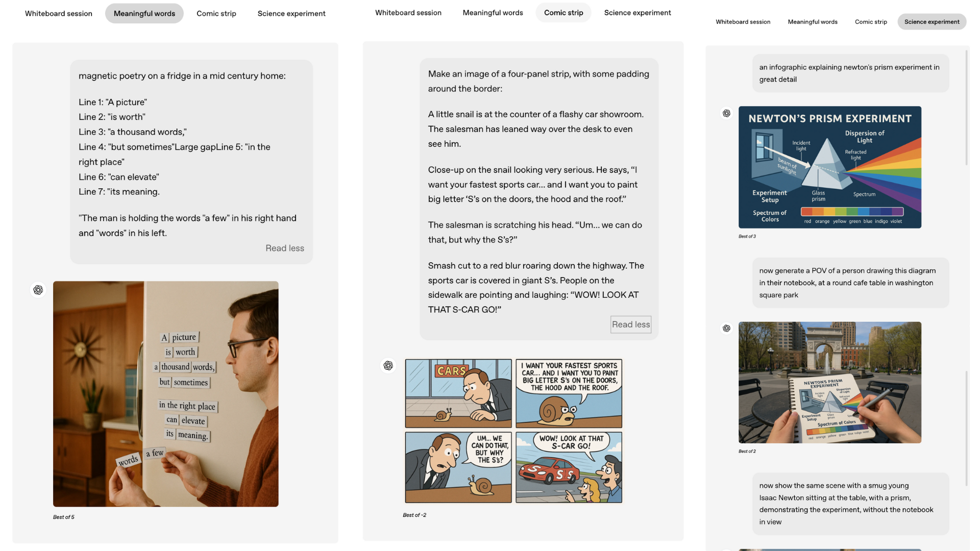Select Comic strip tab in right panel
This screenshot has height=551, width=980.
tap(871, 21)
